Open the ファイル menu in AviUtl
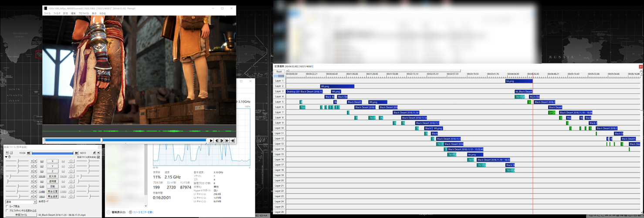The width and height of the screenshot is (644, 218). pos(47,14)
